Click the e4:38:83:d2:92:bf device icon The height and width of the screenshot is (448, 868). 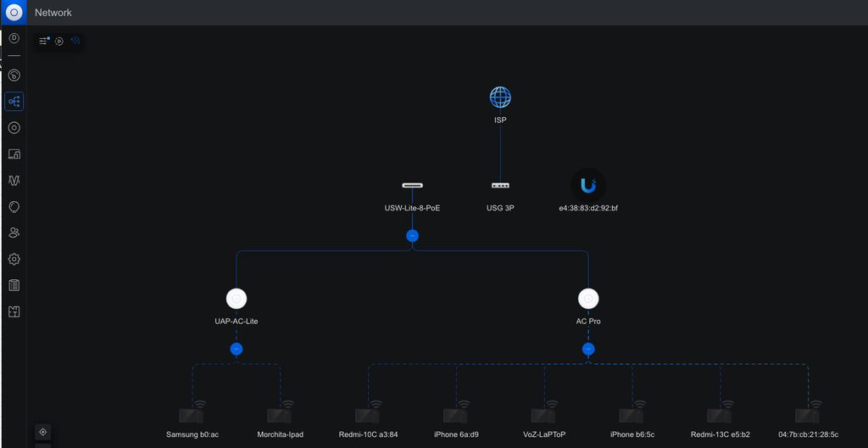coord(588,185)
